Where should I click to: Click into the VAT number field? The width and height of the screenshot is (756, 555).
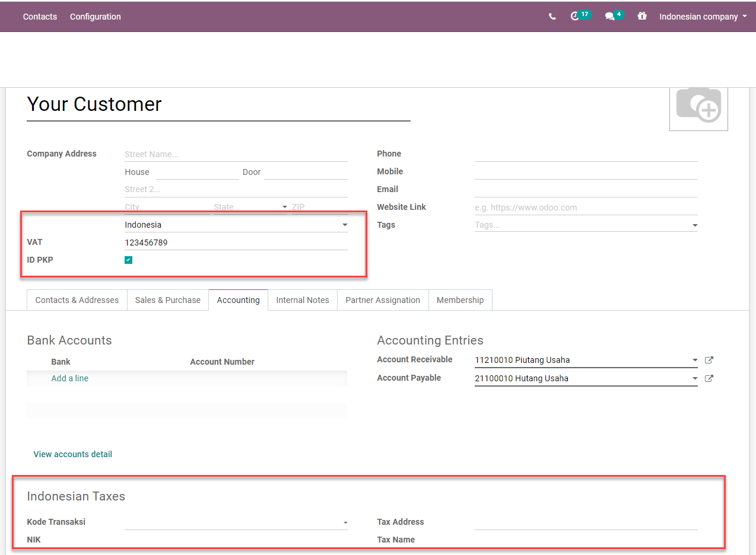click(236, 243)
